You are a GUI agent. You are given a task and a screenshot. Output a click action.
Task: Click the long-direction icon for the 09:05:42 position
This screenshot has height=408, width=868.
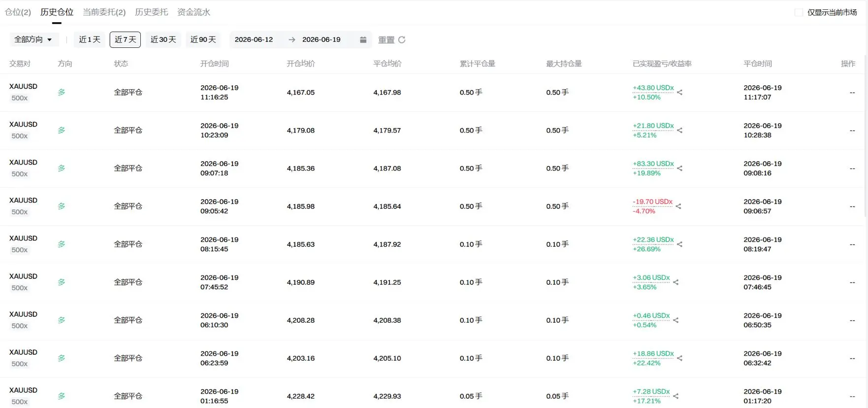62,206
